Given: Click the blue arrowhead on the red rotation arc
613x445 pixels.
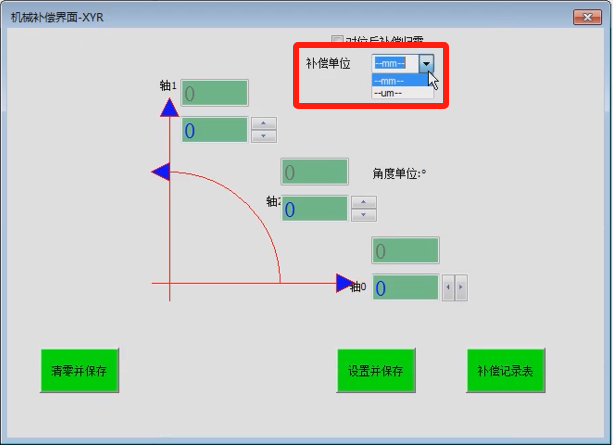Looking at the screenshot, I should coord(160,172).
